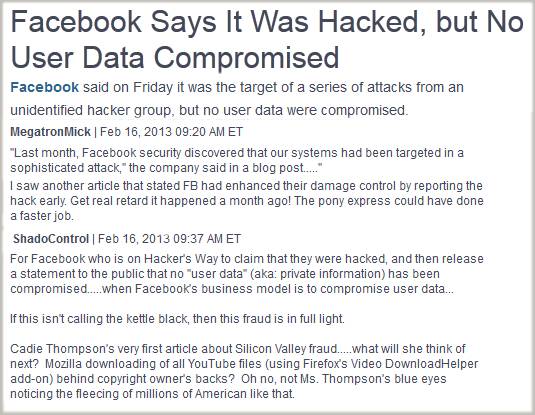The image size is (535, 415).
Task: Click the 'calling the kettle black' sentence
Action: coord(177,319)
